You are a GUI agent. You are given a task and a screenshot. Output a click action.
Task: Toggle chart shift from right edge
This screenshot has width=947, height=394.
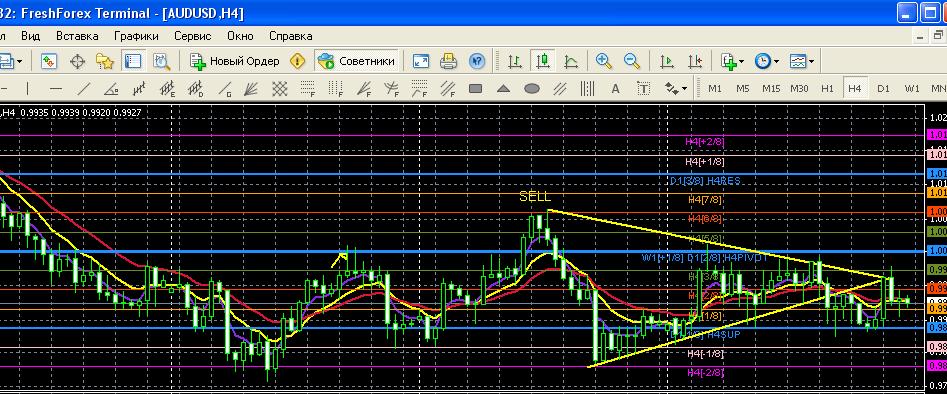click(695, 61)
